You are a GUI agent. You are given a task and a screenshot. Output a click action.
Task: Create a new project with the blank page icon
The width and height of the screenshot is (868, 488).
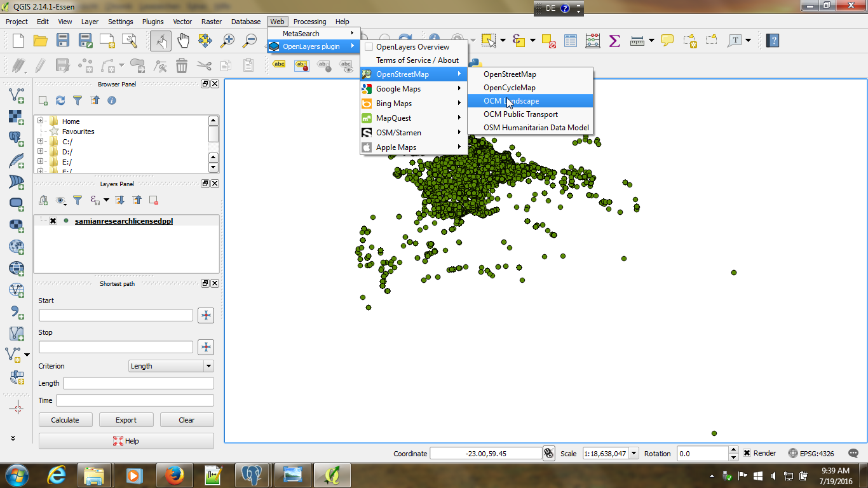(18, 41)
